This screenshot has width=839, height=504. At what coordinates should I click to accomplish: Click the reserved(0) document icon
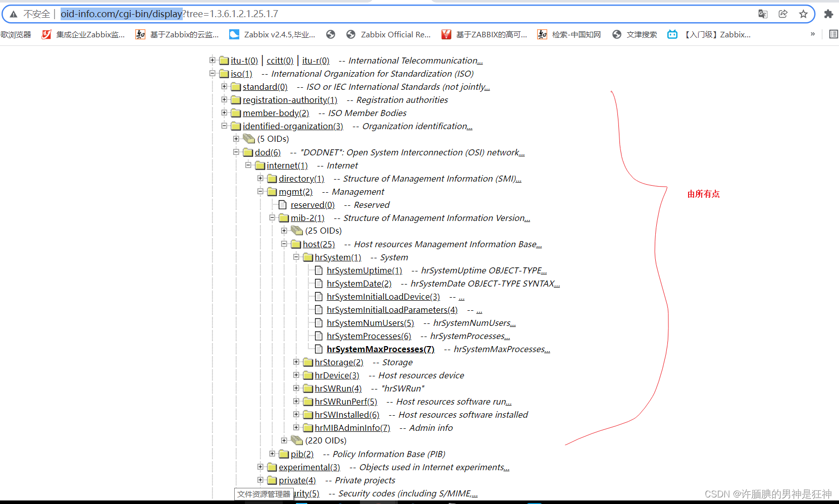[x=283, y=204]
